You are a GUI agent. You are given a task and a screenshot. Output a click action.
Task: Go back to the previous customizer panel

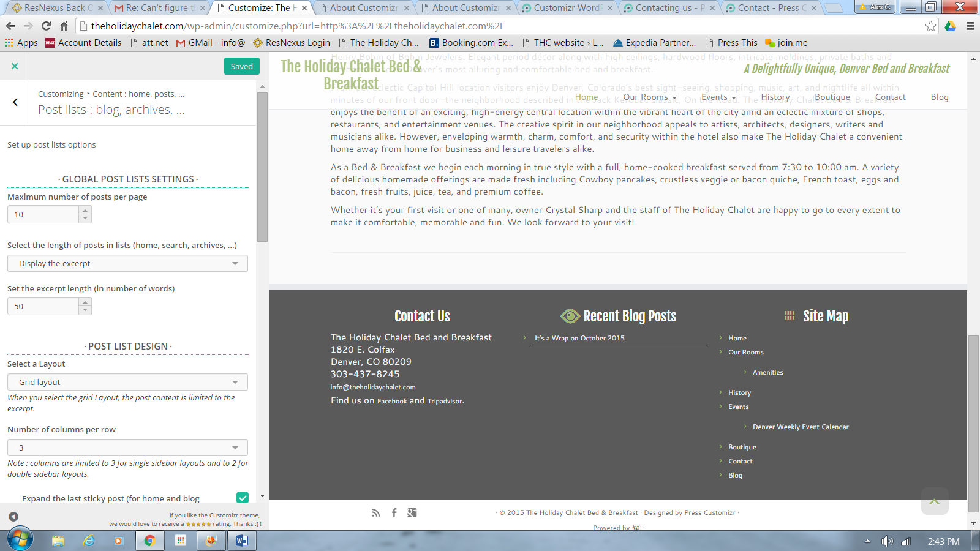15,102
